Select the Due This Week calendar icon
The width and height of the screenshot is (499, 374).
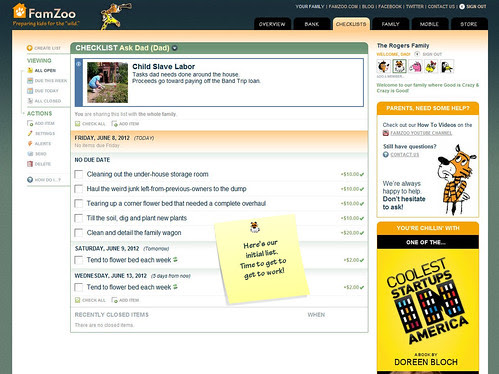[30, 81]
